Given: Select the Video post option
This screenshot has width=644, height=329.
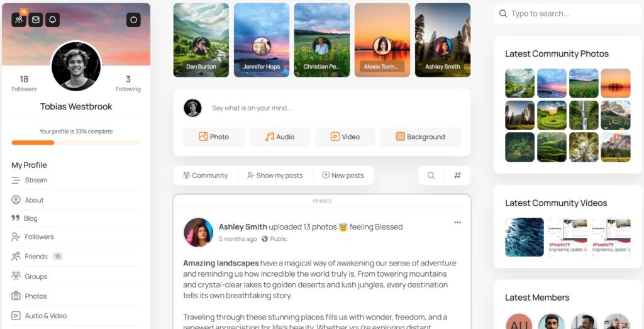Looking at the screenshot, I should [345, 137].
